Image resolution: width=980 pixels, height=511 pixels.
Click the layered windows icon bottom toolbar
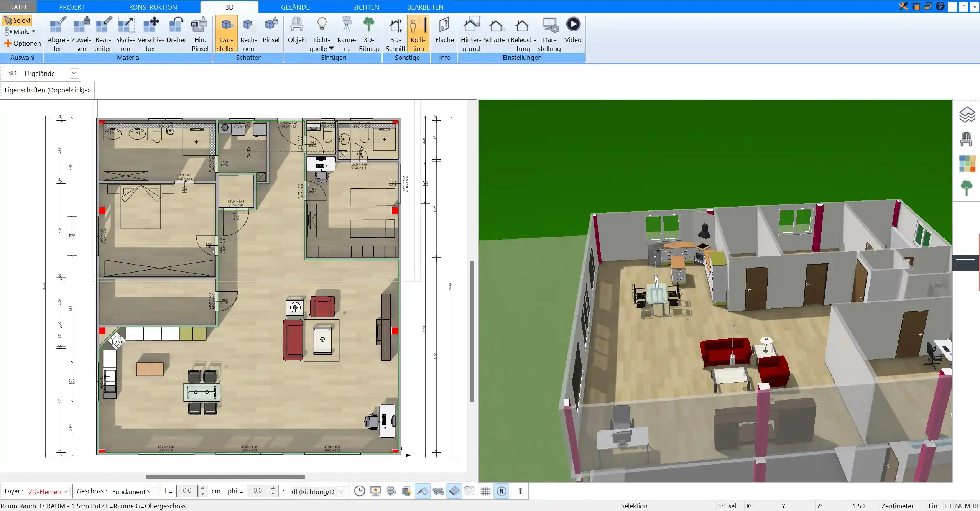point(406,491)
